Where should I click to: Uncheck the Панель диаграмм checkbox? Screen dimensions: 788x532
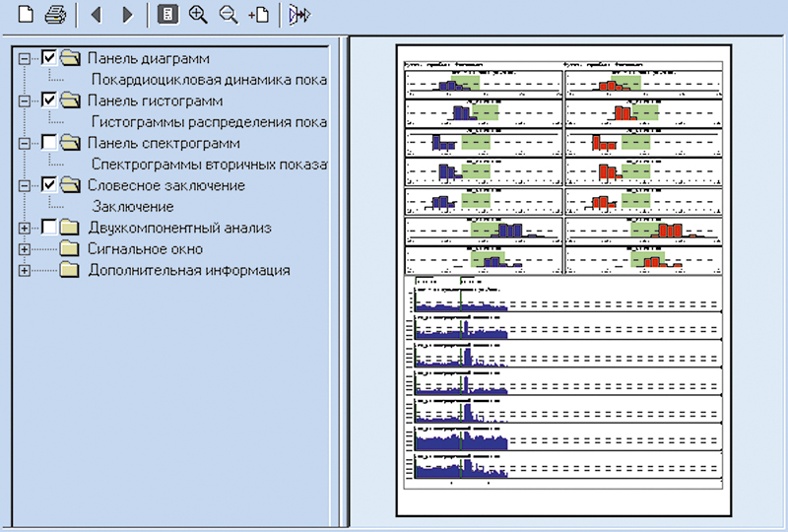click(49, 58)
